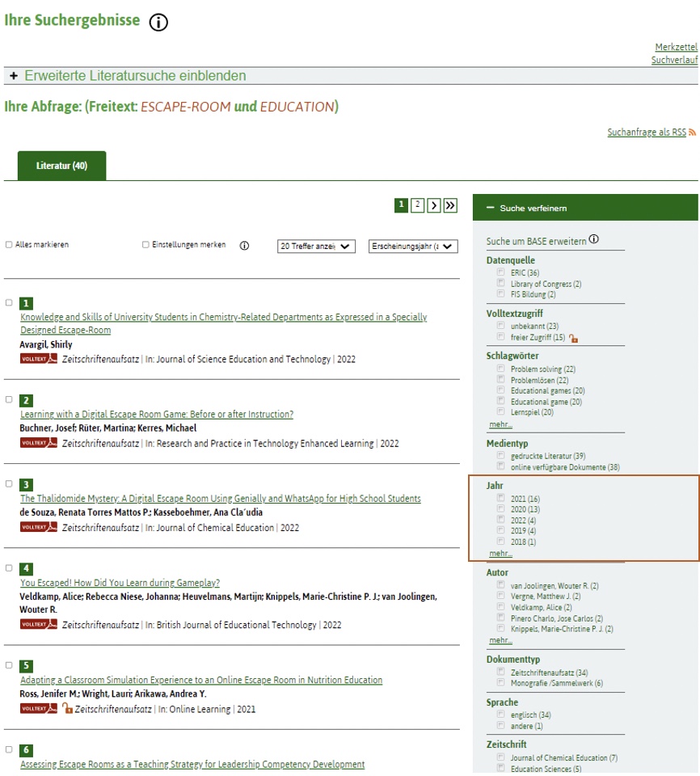Screen dimensions: 700x776
Task: Open the Merkzettel link
Action: 676,48
